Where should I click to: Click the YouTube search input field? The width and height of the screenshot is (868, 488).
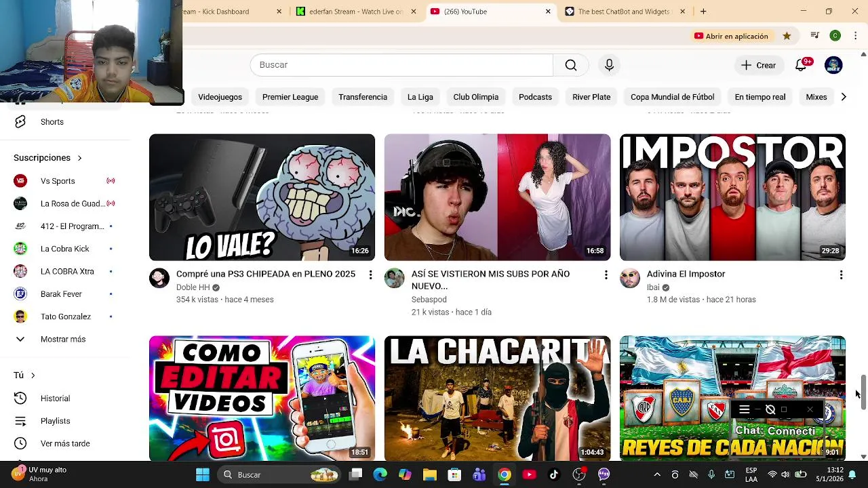point(401,65)
